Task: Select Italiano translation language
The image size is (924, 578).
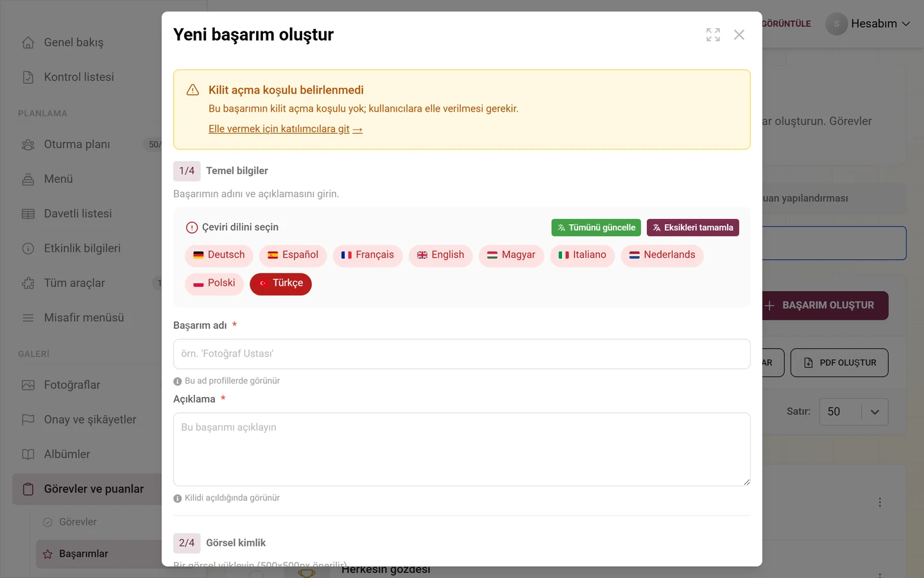Action: point(583,255)
